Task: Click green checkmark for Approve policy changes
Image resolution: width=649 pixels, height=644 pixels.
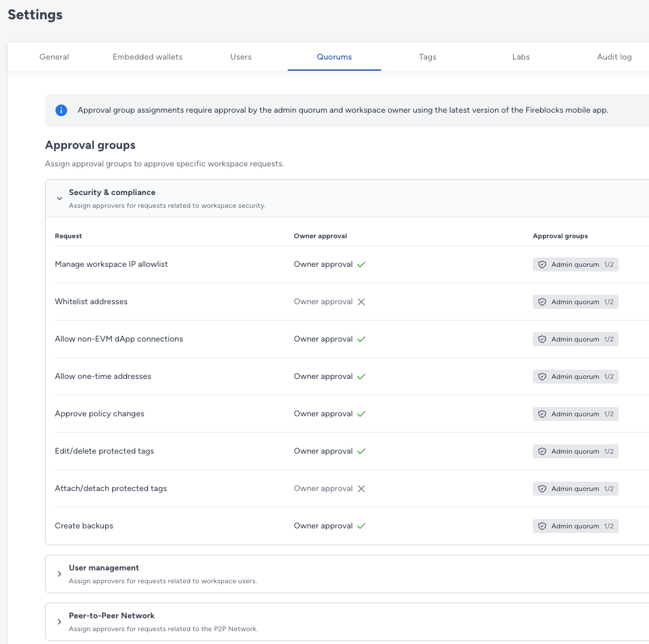Action: [361, 414]
